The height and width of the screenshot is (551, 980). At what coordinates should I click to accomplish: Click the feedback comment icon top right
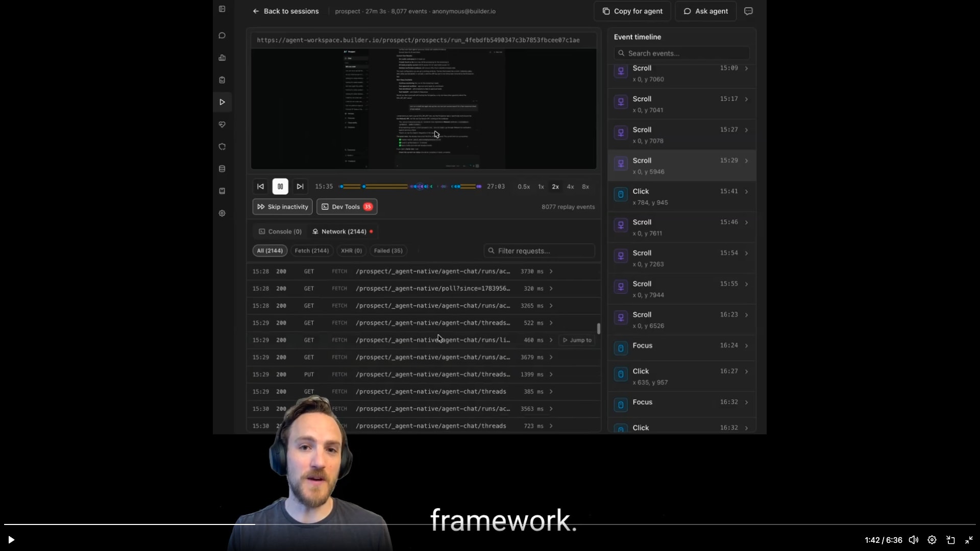(x=748, y=11)
